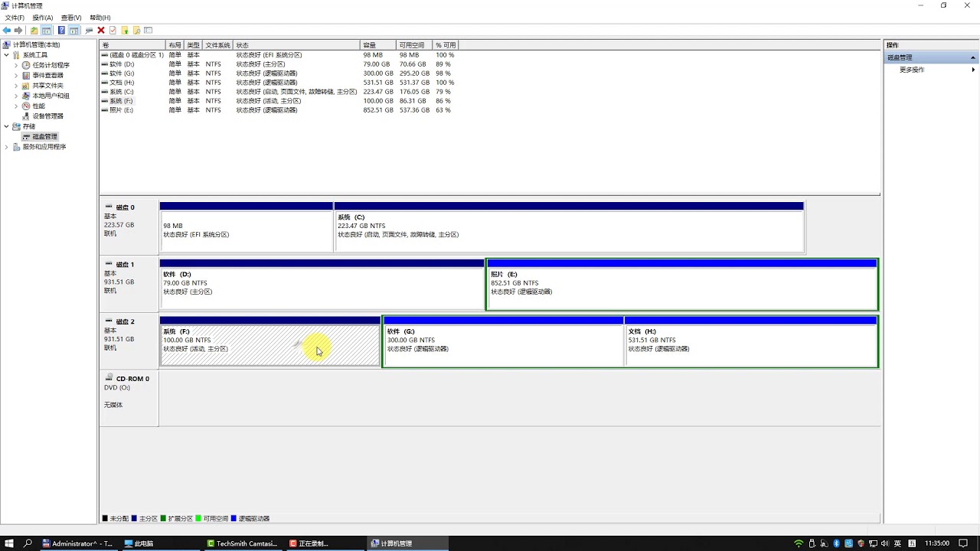Toggle the show/hide action pane toolbar icon
The height and width of the screenshot is (551, 980).
74,31
